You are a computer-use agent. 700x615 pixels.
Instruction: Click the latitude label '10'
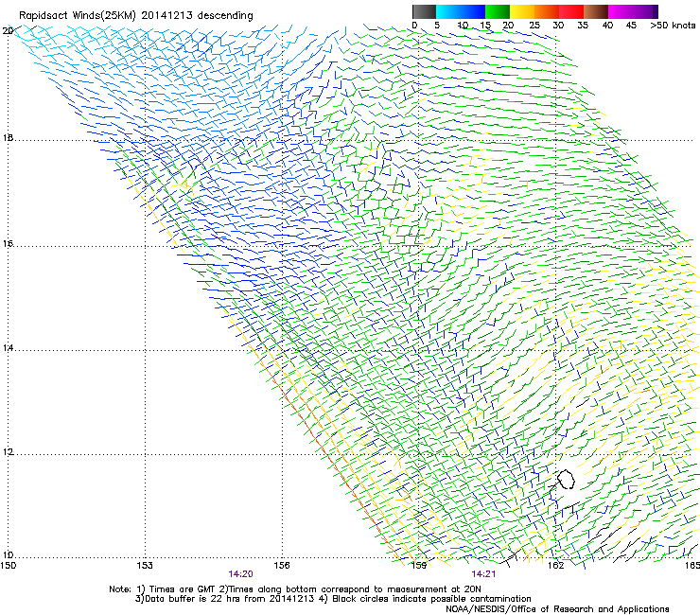click(x=8, y=554)
